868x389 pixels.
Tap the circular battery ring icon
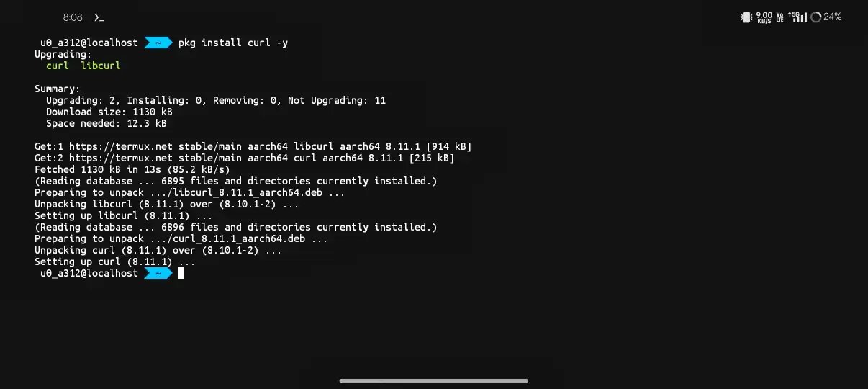pyautogui.click(x=815, y=17)
